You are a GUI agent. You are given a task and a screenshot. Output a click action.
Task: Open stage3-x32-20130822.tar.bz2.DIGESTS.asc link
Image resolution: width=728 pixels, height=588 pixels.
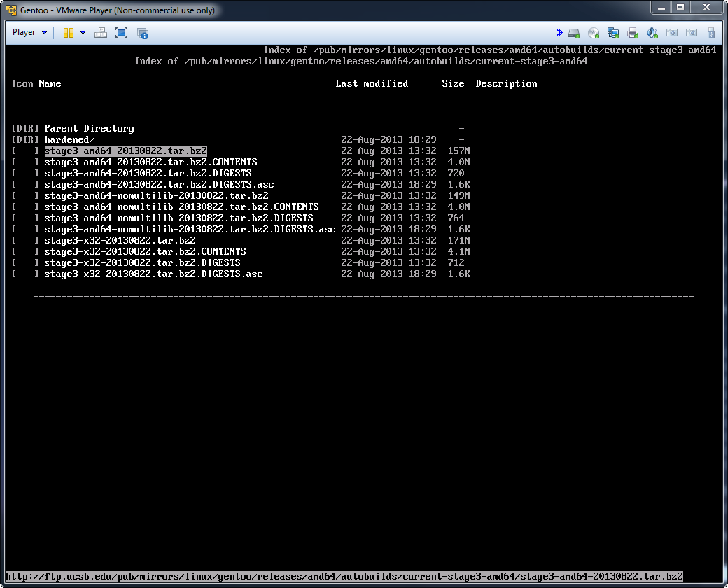coord(154,274)
